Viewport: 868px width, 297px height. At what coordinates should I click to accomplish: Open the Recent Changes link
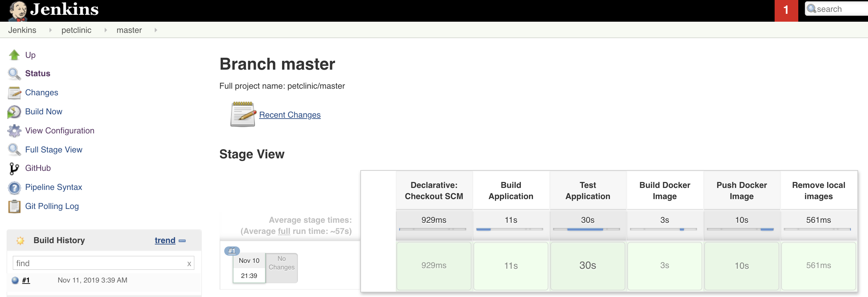click(x=290, y=115)
